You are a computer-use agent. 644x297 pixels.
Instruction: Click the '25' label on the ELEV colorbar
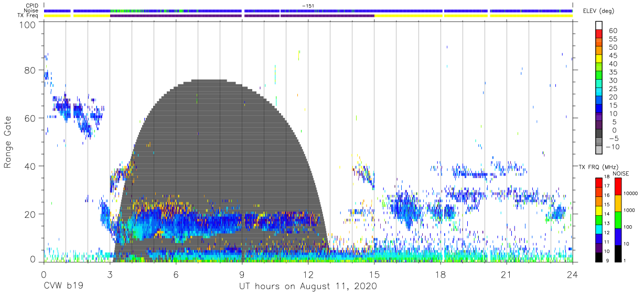pos(612,89)
